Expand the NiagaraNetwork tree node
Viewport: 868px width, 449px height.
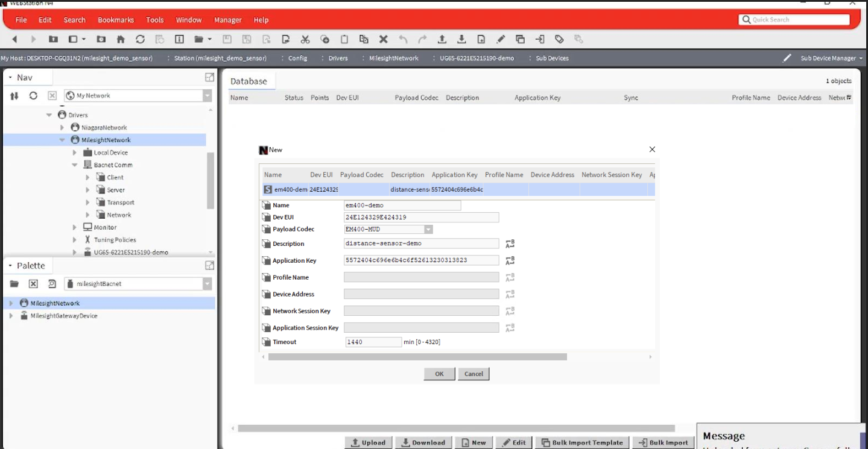[62, 128]
